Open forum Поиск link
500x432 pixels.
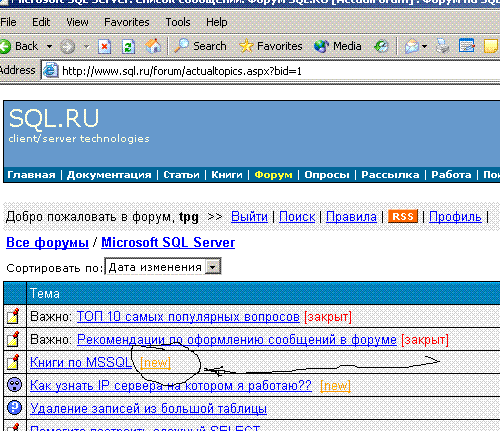pyautogui.click(x=297, y=217)
